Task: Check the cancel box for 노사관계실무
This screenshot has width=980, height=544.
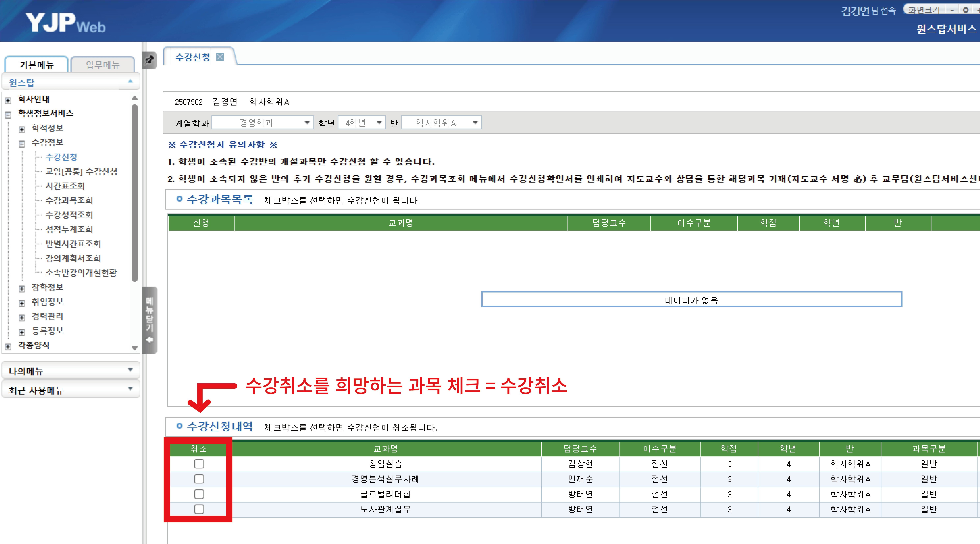Action: (x=199, y=509)
